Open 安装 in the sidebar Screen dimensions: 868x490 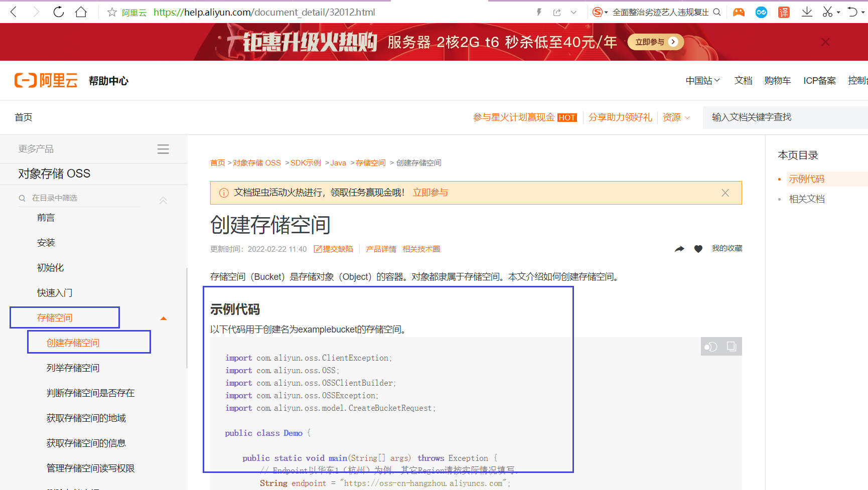point(46,242)
